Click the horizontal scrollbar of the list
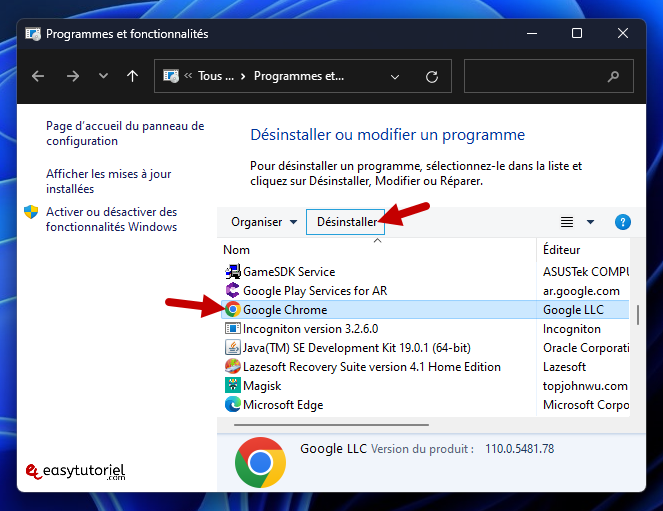663x511 pixels. pyautogui.click(x=331, y=425)
